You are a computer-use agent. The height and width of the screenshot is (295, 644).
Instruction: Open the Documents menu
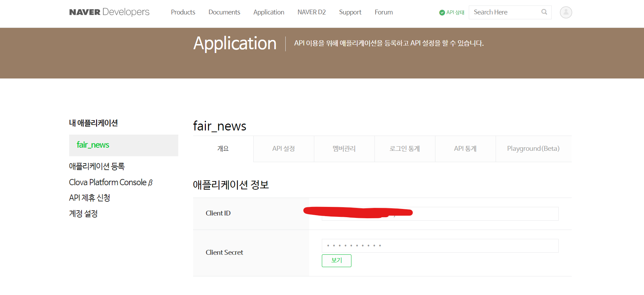[x=224, y=12]
